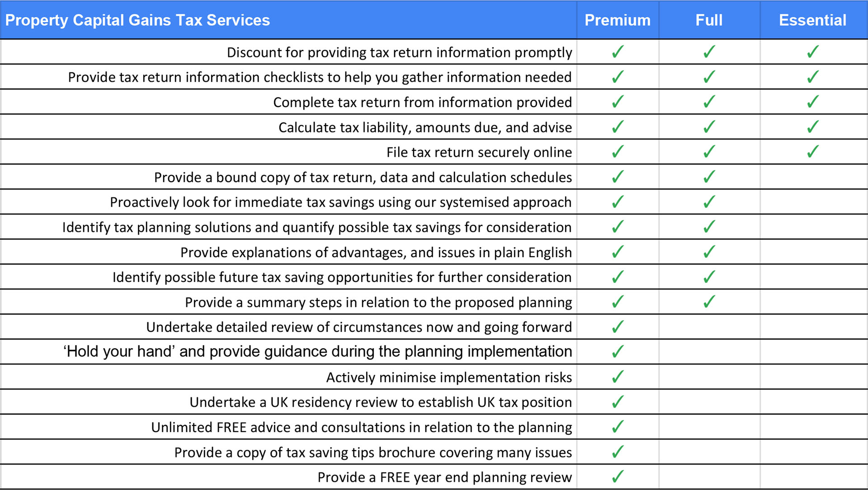Screen dimensions: 868x490
Task: Click Full checkmark for summary steps row
Action: (x=709, y=302)
